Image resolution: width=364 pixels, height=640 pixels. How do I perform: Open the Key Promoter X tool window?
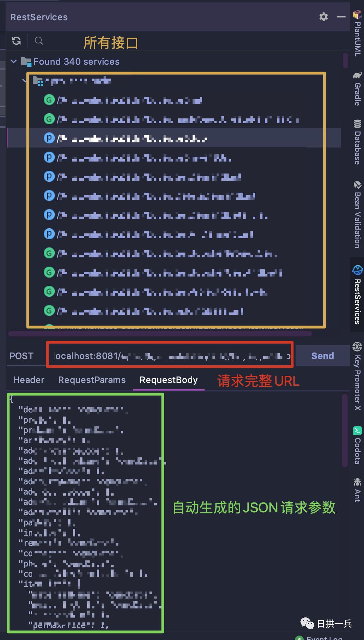[357, 376]
